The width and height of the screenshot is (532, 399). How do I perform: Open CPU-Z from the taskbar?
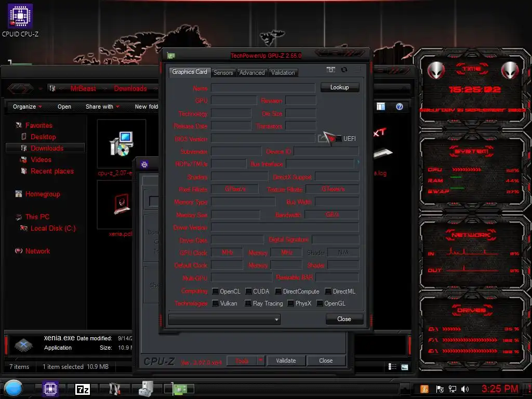point(50,389)
